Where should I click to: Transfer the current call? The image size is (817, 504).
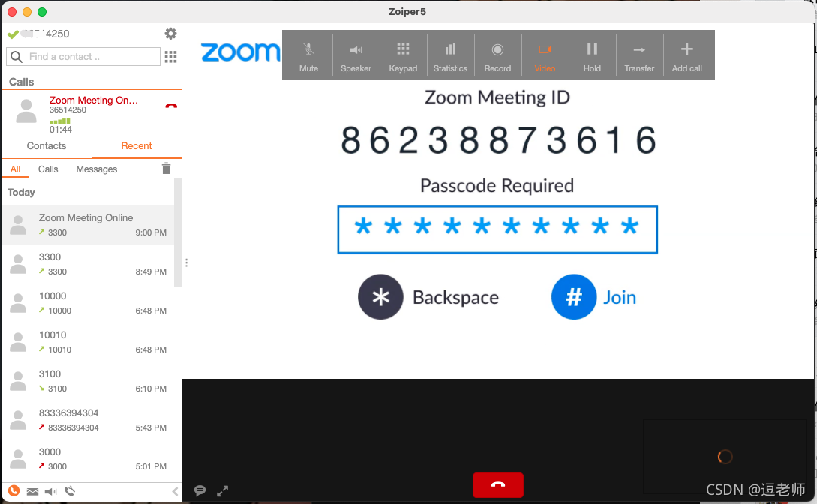(639, 55)
